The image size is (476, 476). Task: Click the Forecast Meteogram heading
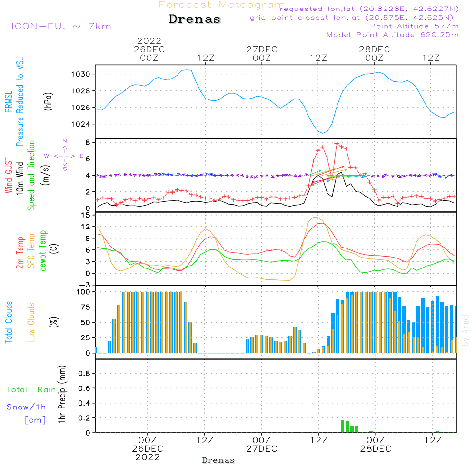[221, 5]
